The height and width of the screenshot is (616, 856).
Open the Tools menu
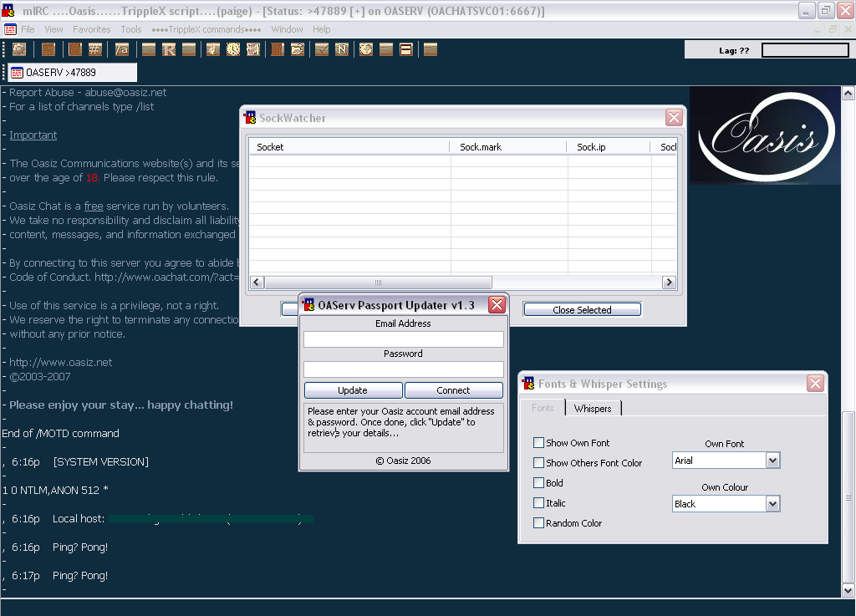pos(131,29)
